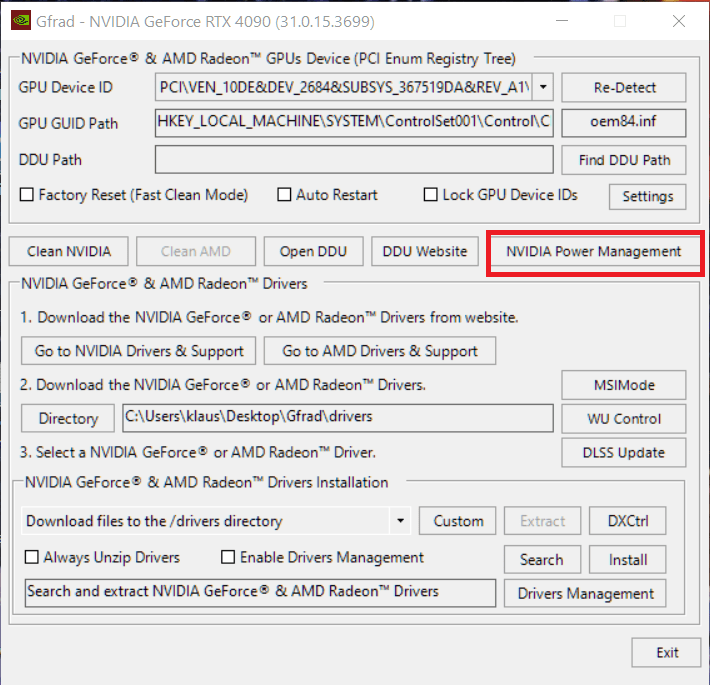710x685 pixels.
Task: Click the drivers directory path field
Action: coord(338,418)
